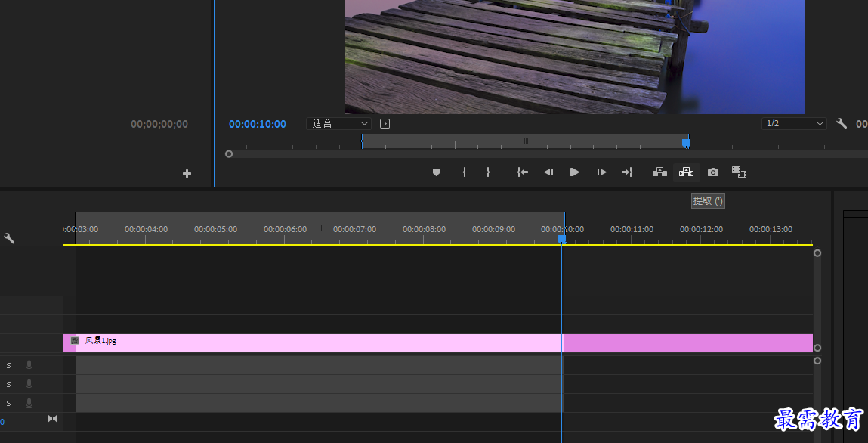Click the source timecode 00;00;00;00

(159, 124)
